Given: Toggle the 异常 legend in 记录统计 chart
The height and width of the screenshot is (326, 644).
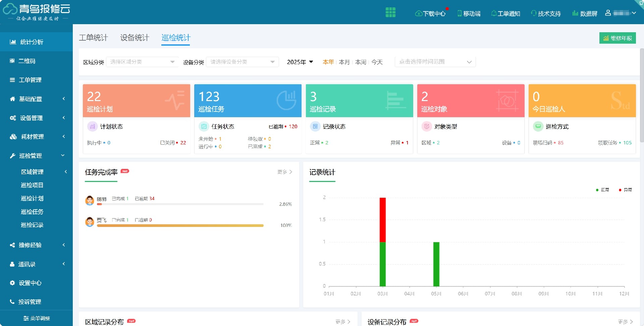Looking at the screenshot, I should [625, 190].
